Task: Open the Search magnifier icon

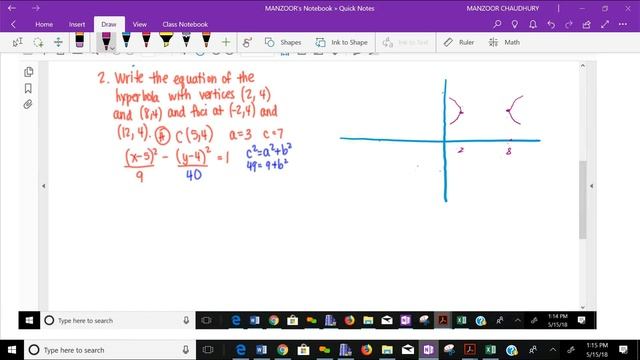Action: tap(497, 24)
